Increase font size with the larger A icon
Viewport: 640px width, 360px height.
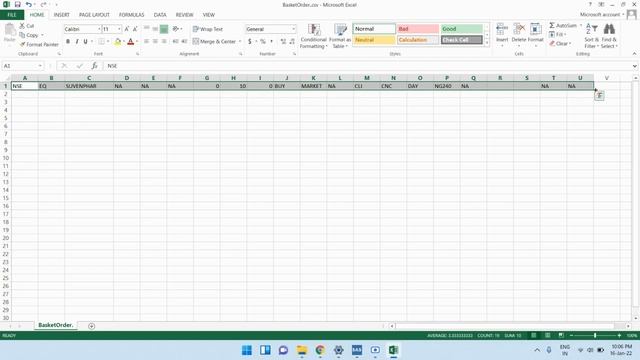point(127,29)
